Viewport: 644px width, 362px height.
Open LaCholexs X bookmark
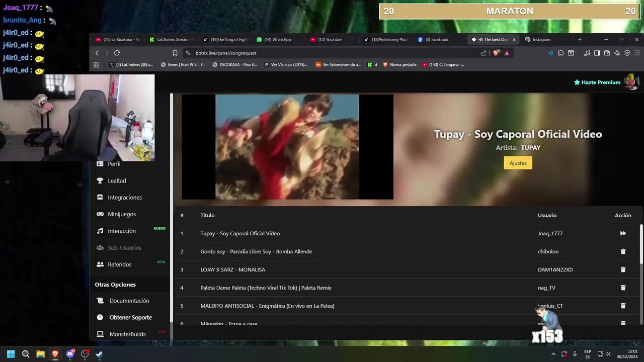tap(130, 64)
